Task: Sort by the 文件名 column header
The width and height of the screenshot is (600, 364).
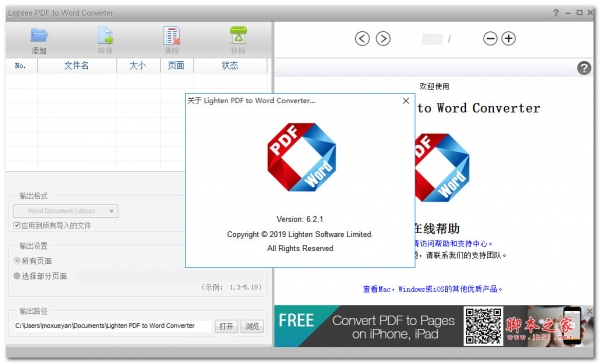Action: coord(77,66)
